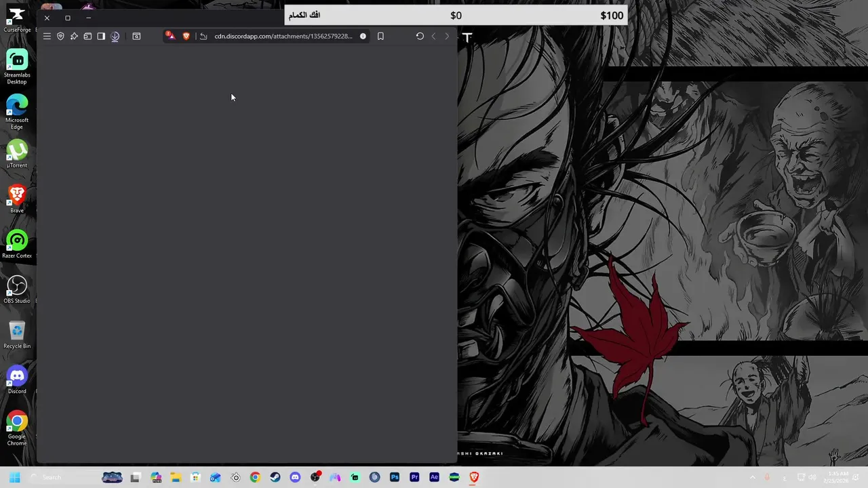Image resolution: width=868 pixels, height=488 pixels.
Task: Open the Brave VPN shield icon
Action: point(60,36)
